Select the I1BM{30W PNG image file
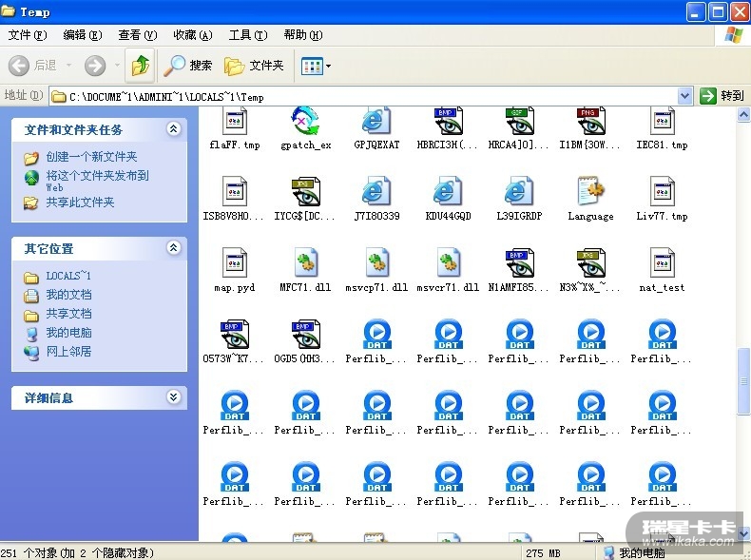This screenshot has height=560, width=751. (x=590, y=122)
